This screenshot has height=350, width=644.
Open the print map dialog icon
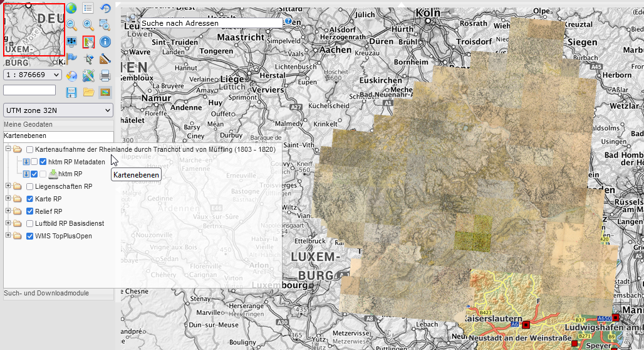[105, 76]
